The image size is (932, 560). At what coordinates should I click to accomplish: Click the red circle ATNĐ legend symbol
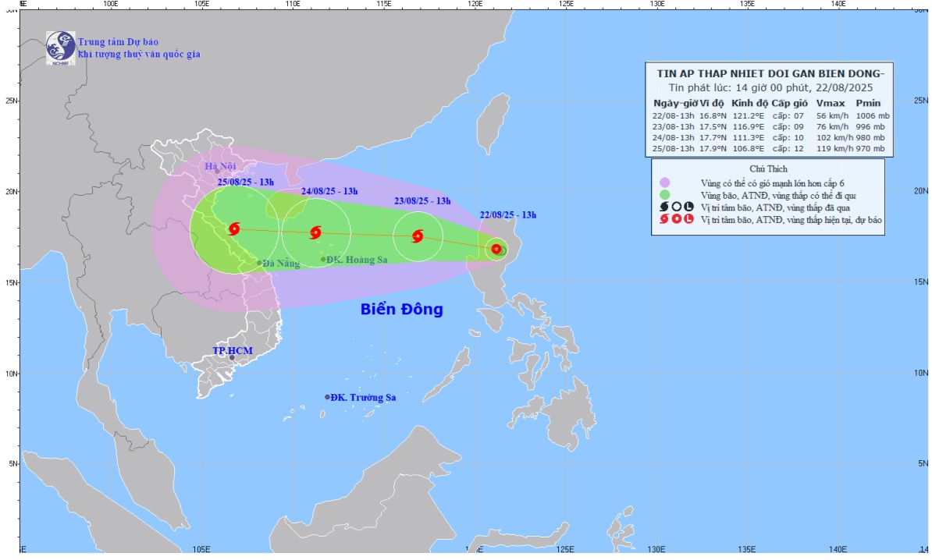point(677,219)
